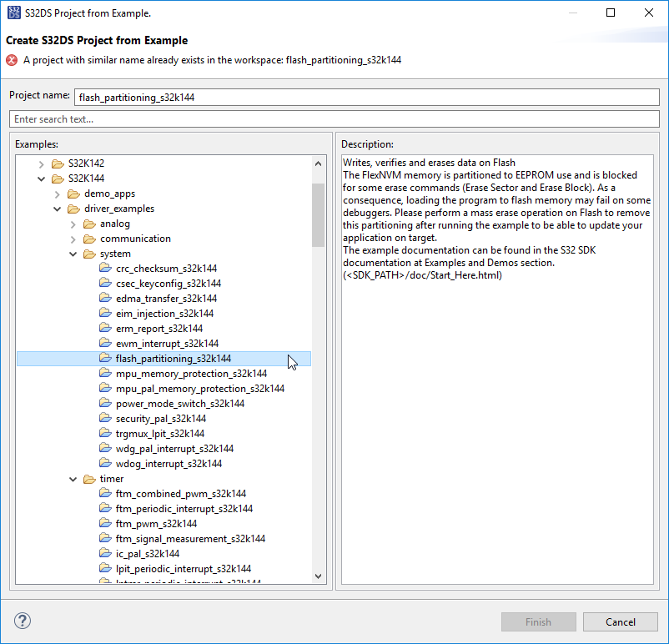Click the erm_report_s32k144 project icon
The image size is (669, 644).
pyautogui.click(x=105, y=328)
